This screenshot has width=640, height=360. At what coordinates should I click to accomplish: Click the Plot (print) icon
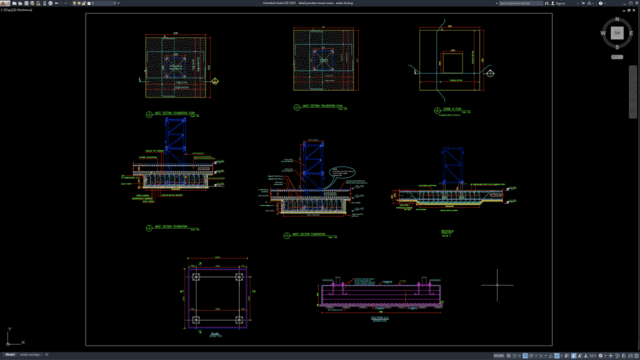(51, 3)
